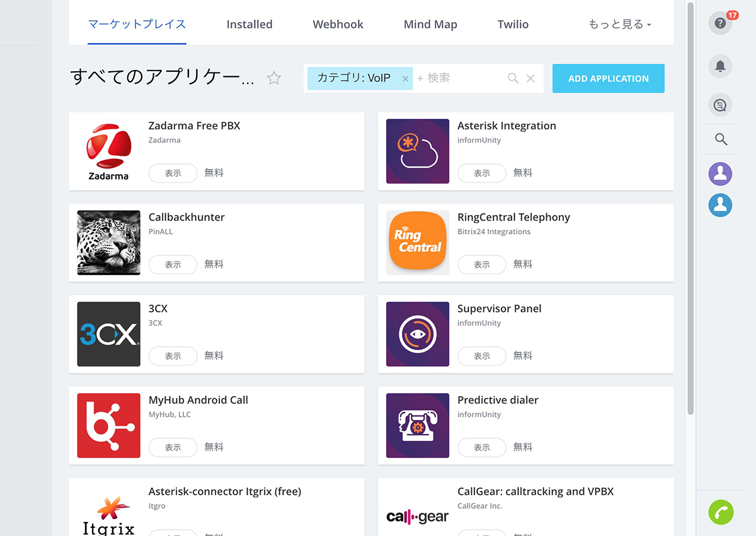Click Bitrix24 Integrations developer text
756x536 pixels.
494,231
